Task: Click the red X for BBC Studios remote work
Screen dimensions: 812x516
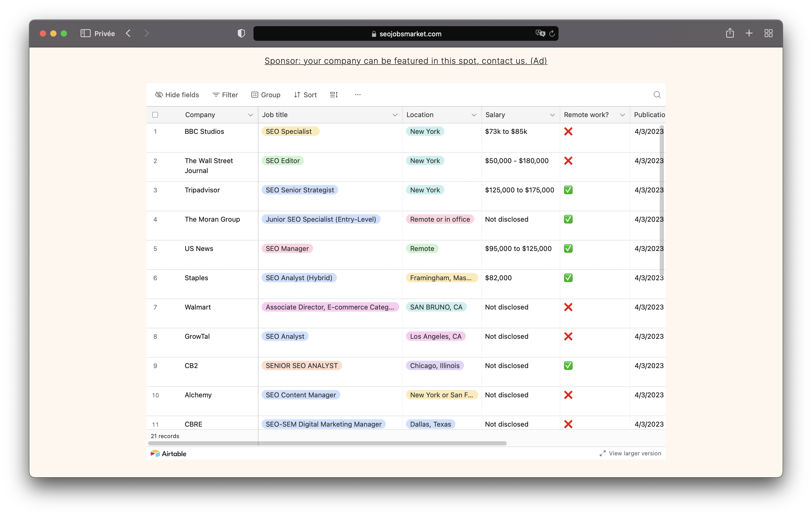Action: coord(568,131)
